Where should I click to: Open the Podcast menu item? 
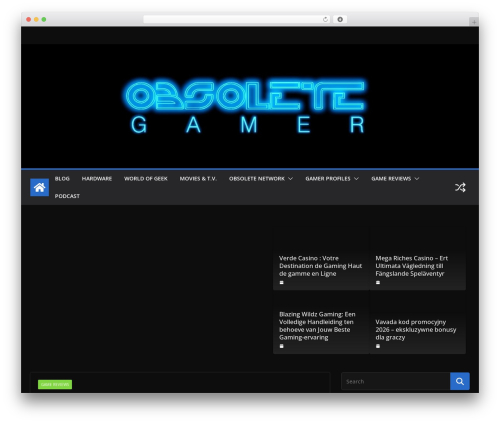[x=67, y=196]
